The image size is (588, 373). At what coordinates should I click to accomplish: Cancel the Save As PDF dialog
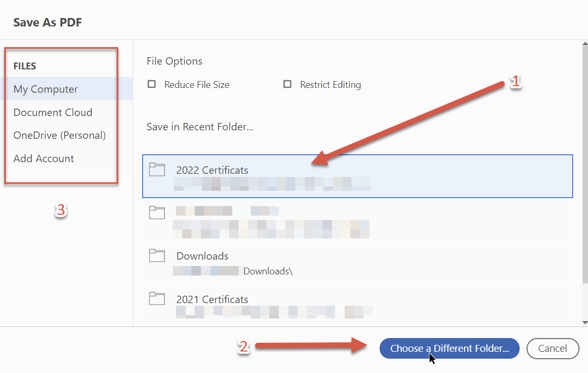(x=552, y=348)
